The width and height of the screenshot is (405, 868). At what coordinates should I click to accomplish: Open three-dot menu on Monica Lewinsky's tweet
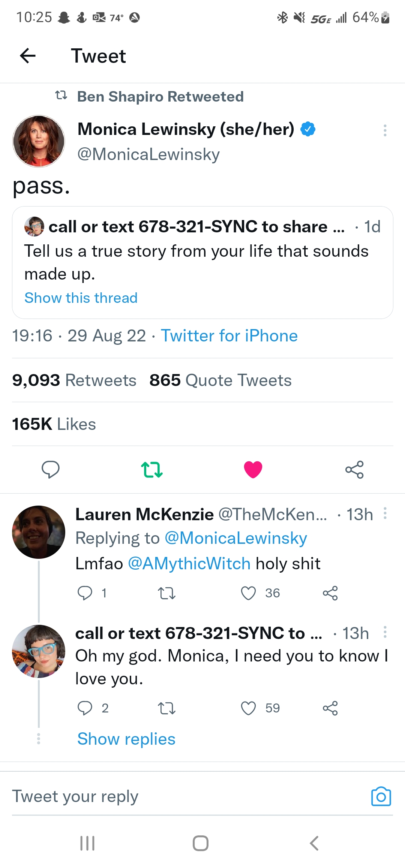pos(385,130)
